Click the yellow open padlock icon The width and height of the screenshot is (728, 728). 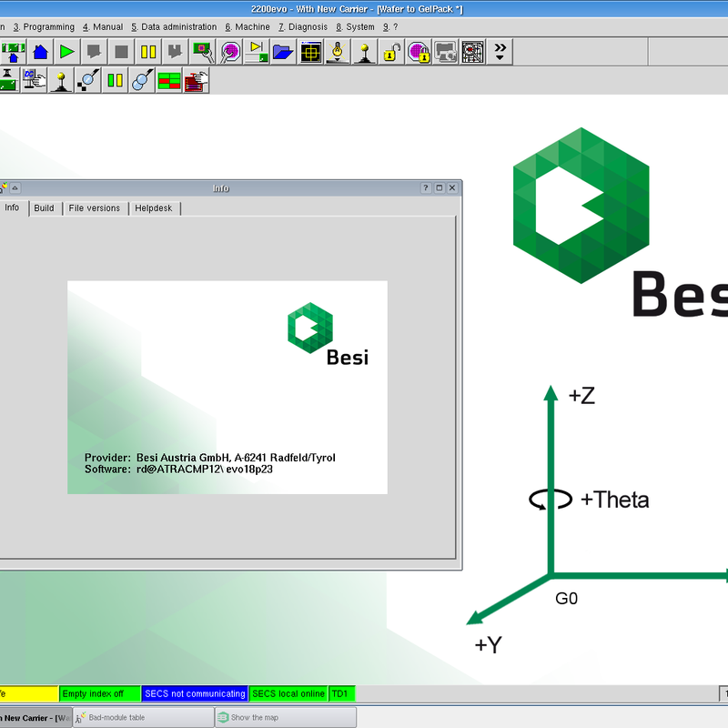pos(391,52)
